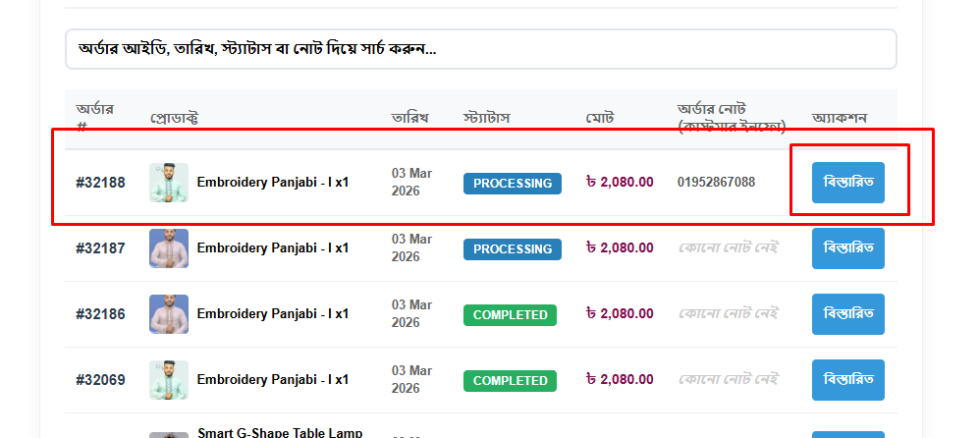Screen dimensions: 980x438
Task: Click order number #32187
Action: point(100,248)
